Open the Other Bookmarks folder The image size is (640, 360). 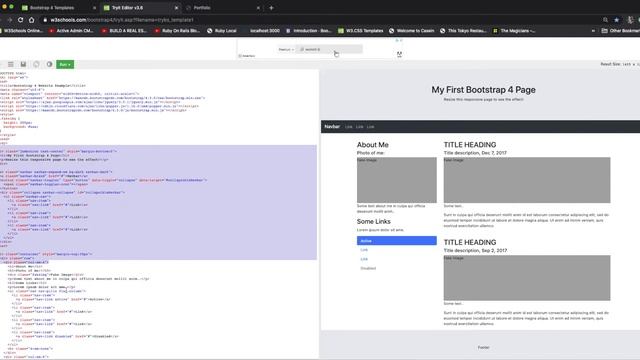[621, 31]
